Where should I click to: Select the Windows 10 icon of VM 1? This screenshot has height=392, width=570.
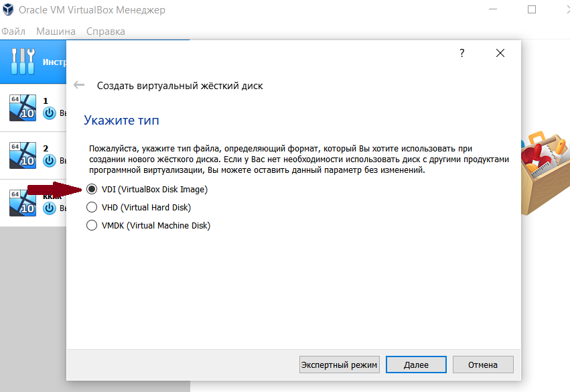22,107
